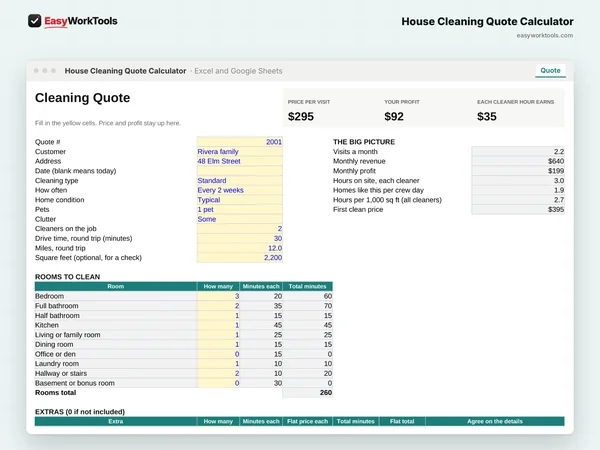Click the $35 cleaner hour earns value
This screenshot has height=450, width=600.
(x=487, y=116)
